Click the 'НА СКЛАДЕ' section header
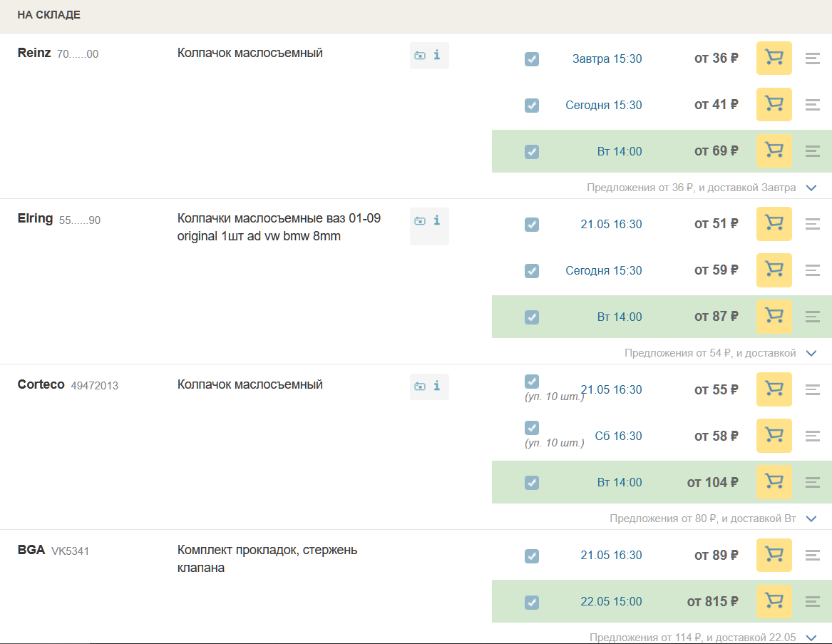The image size is (832, 644). pos(48,15)
